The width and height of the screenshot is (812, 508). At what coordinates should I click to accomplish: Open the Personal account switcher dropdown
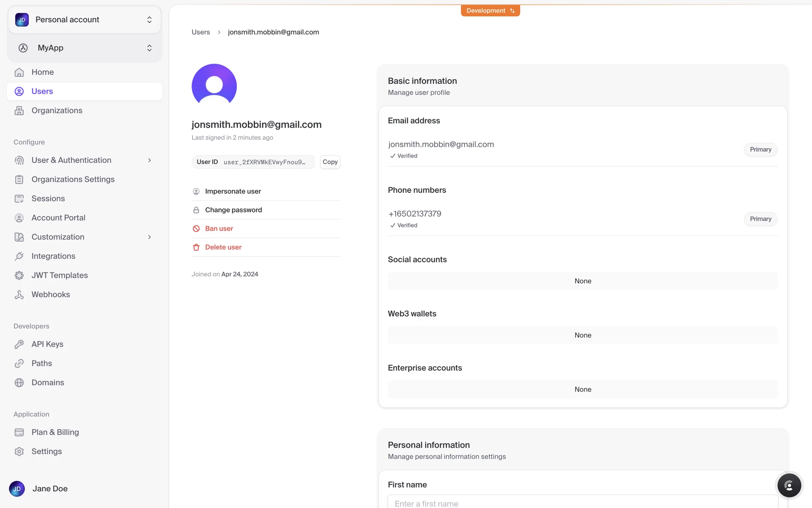click(85, 20)
